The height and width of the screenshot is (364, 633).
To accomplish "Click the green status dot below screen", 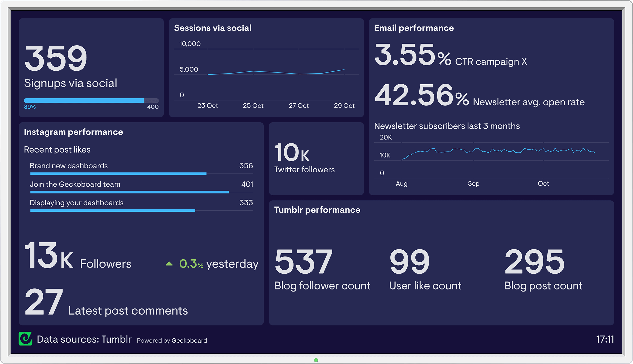I will click(316, 360).
